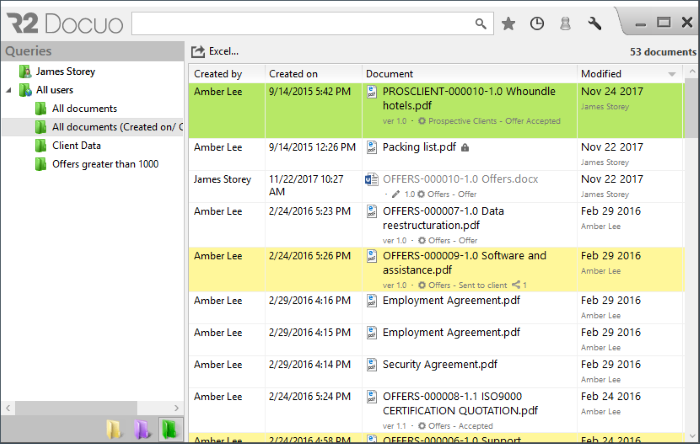The height and width of the screenshot is (444, 700).
Task: Click 2/24/2016 5:24 PM created date
Action: point(309,397)
